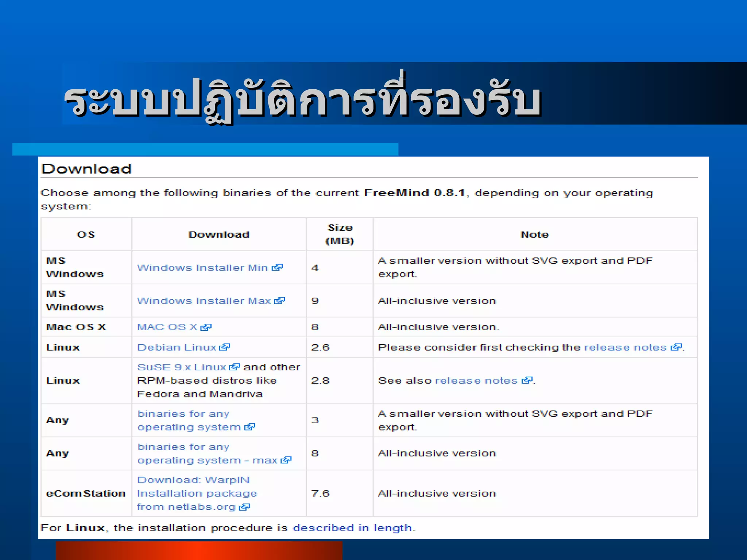Open the Debian Linux download link
Viewport: 747px width, 560px height.
point(177,347)
